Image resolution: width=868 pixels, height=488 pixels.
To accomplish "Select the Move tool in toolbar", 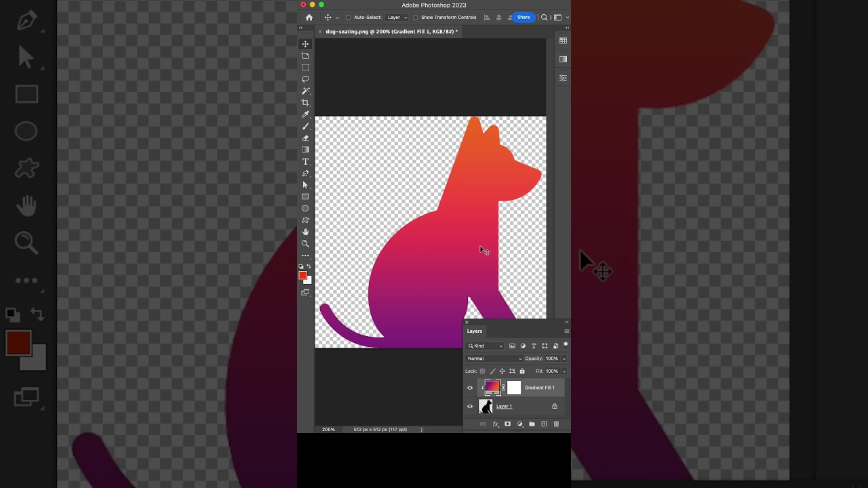I will (x=305, y=44).
